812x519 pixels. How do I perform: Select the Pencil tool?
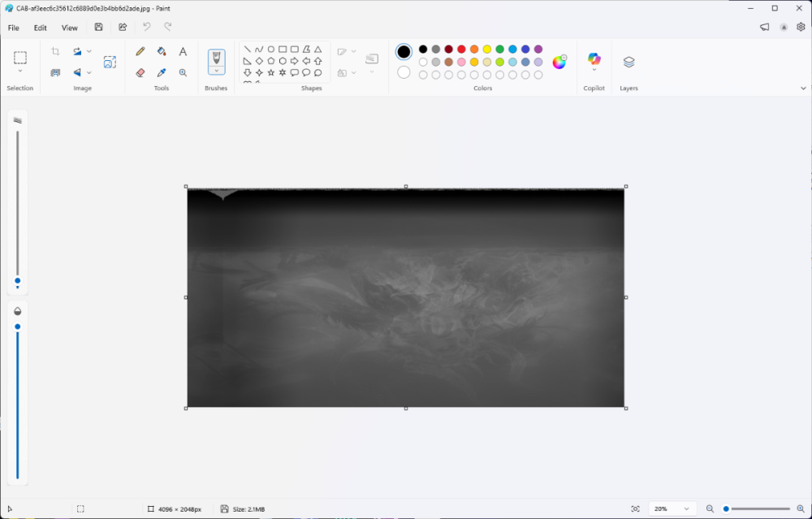click(140, 51)
